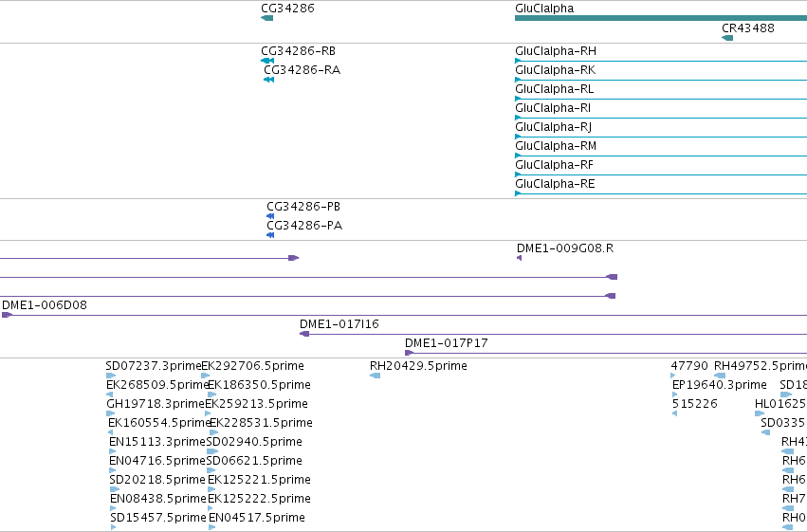Click the CG34286-PA protein glyph
807x532 pixels.
[270, 235]
